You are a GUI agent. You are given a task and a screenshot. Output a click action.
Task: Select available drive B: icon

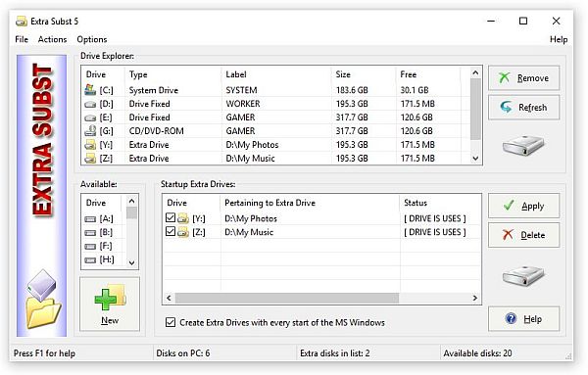point(90,233)
